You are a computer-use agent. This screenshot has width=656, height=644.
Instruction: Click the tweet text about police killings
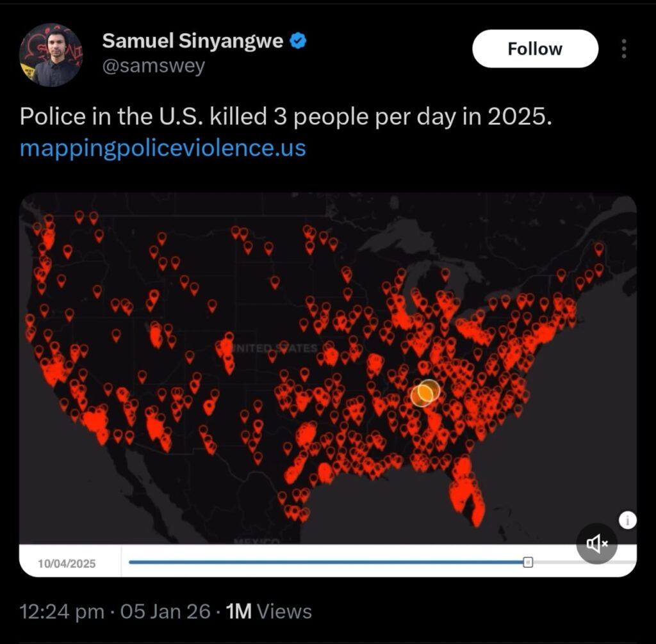[x=285, y=117]
